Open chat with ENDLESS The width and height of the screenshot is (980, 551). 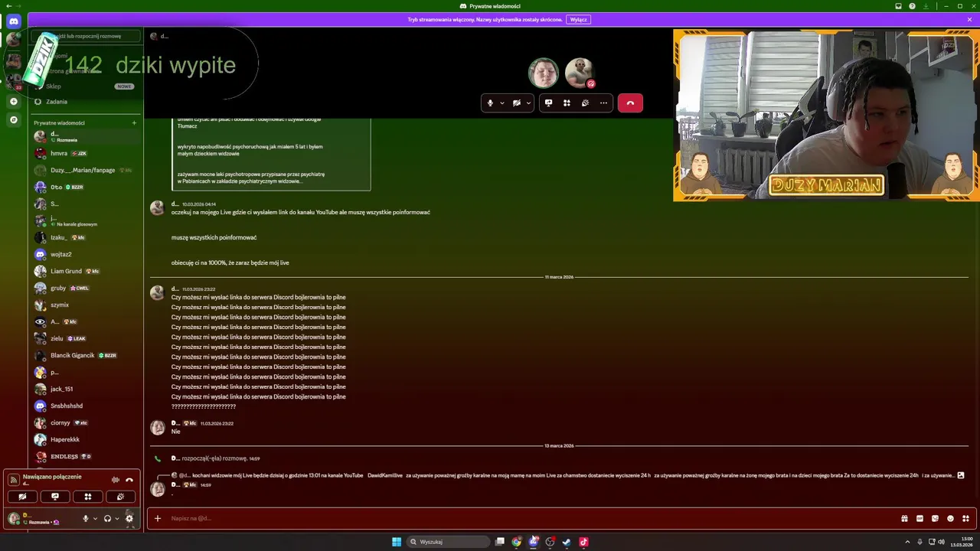(86, 456)
